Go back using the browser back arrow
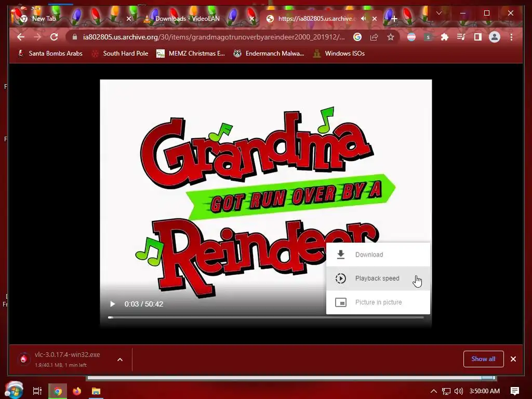The image size is (532, 399). 21,37
